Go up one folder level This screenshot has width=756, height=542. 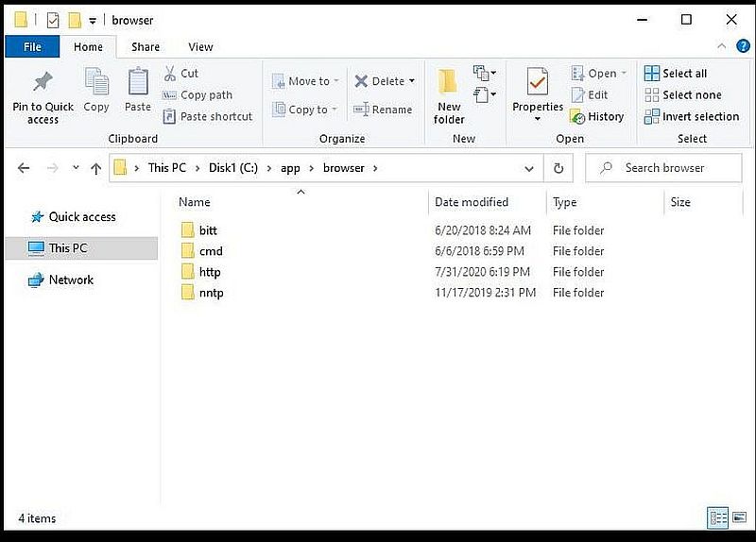tap(96, 168)
